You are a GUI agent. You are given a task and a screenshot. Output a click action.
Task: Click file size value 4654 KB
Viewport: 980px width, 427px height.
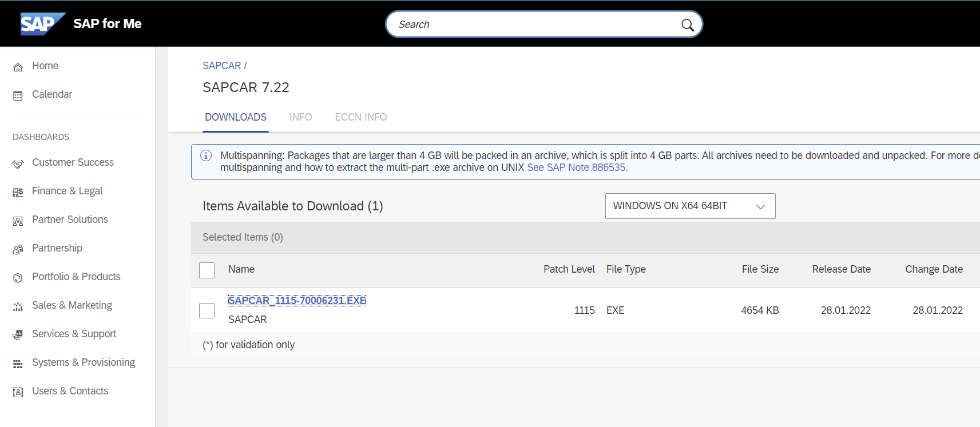760,310
